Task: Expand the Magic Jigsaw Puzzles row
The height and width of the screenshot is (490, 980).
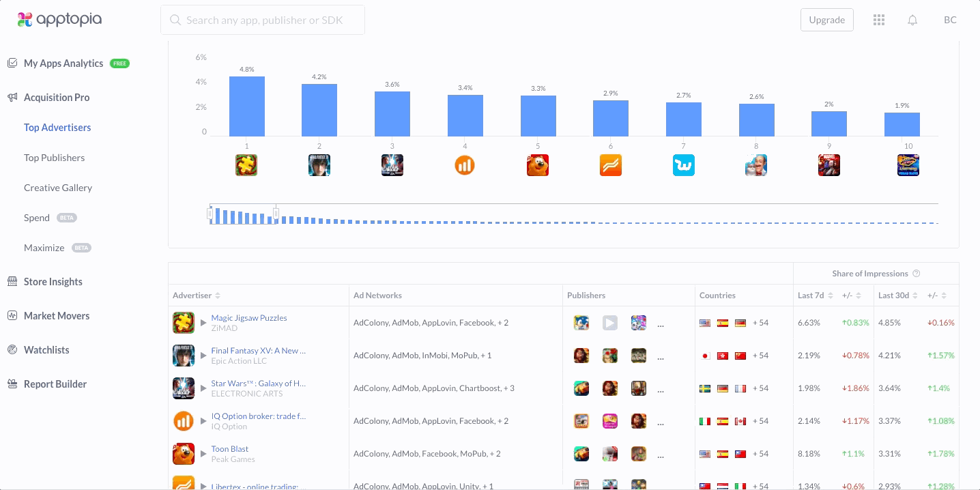Action: tap(203, 323)
